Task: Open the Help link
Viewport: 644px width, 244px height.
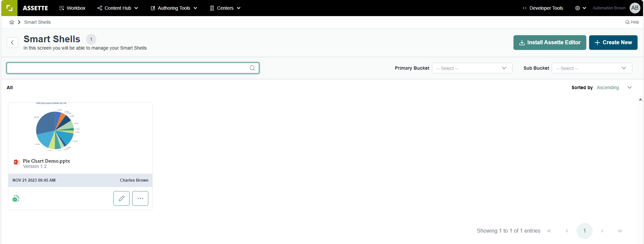Action: click(x=632, y=22)
